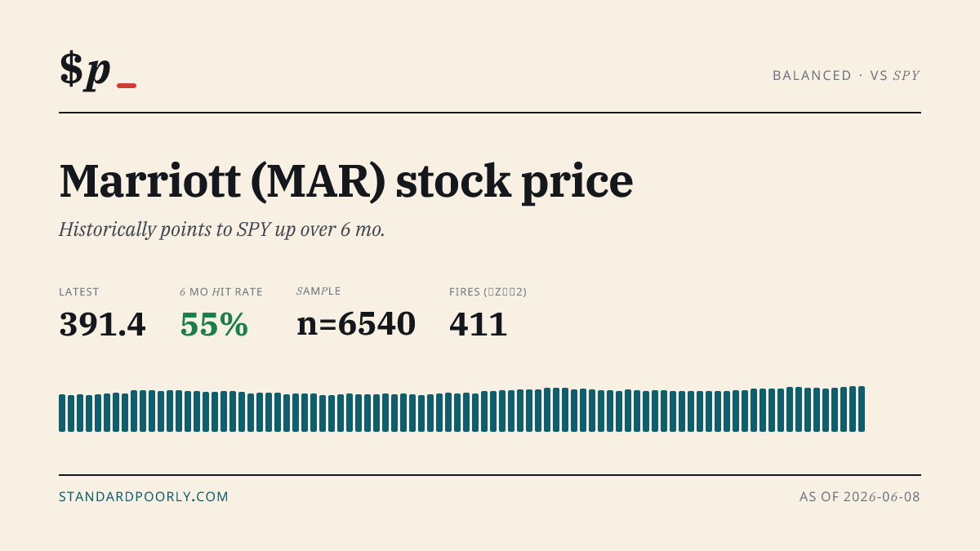Click the red underscore cursor in logo
Viewport: 980px width, 551px height.
tap(127, 86)
